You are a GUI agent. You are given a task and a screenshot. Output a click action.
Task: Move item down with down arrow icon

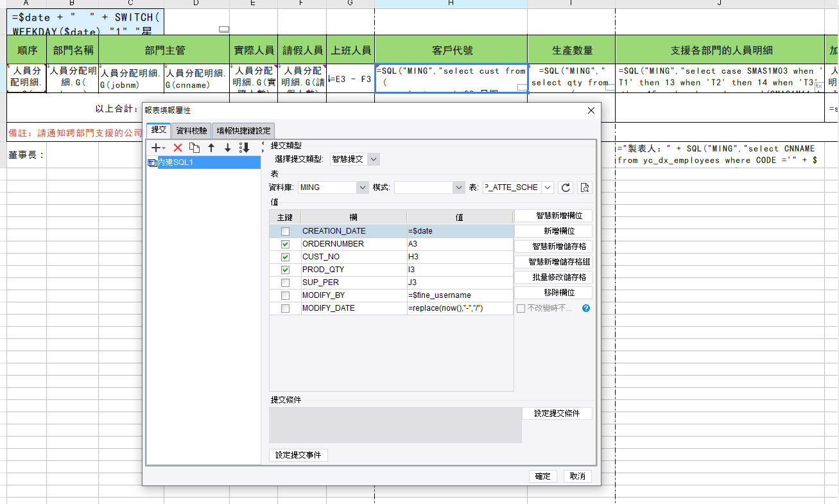[x=227, y=148]
